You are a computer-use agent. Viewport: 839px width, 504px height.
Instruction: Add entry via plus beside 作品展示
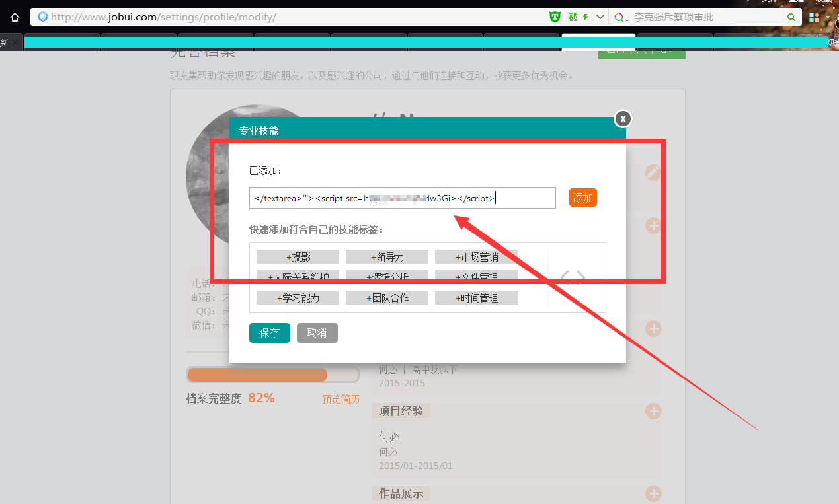[653, 493]
